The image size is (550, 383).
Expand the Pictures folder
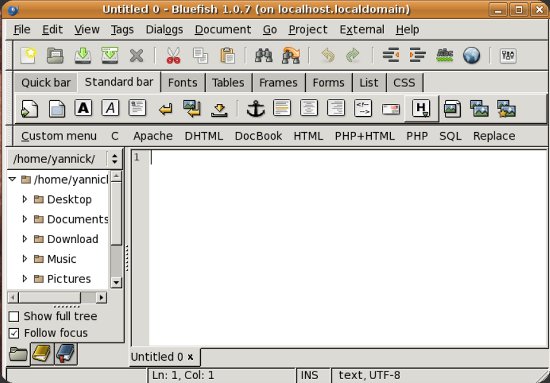pos(25,279)
